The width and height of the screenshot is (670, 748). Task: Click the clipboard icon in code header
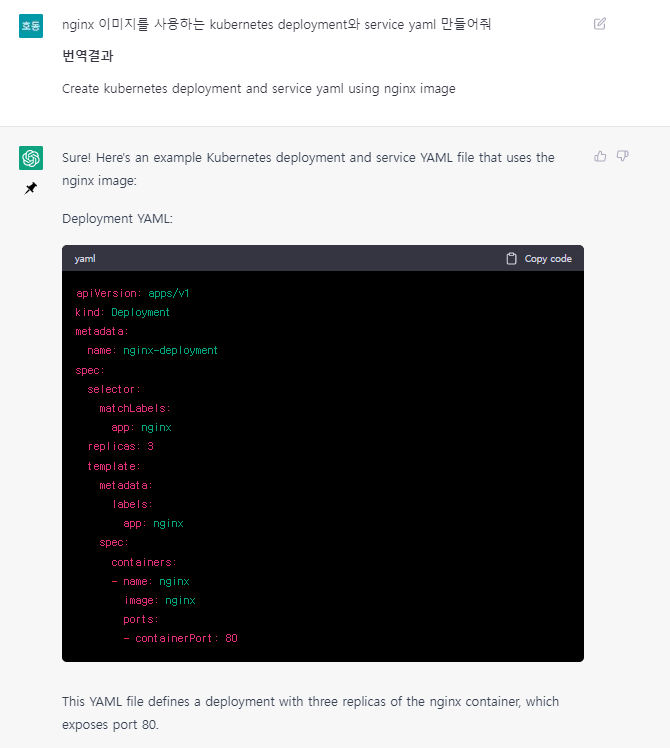[x=511, y=259]
